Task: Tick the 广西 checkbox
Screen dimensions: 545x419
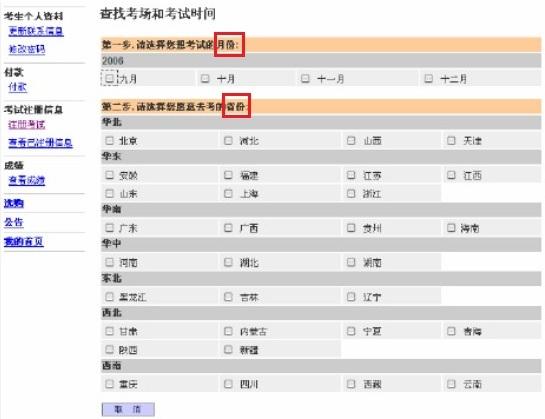Action: [x=228, y=228]
